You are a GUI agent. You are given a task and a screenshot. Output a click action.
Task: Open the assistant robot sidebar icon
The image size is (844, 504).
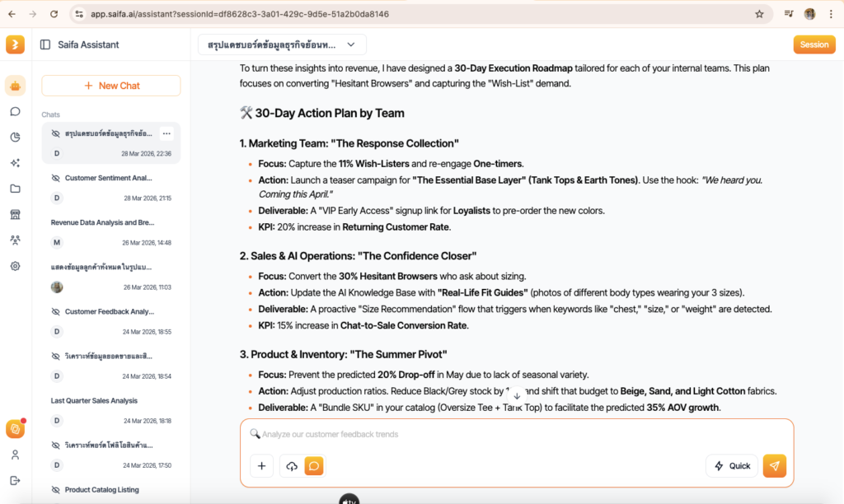coord(15,86)
